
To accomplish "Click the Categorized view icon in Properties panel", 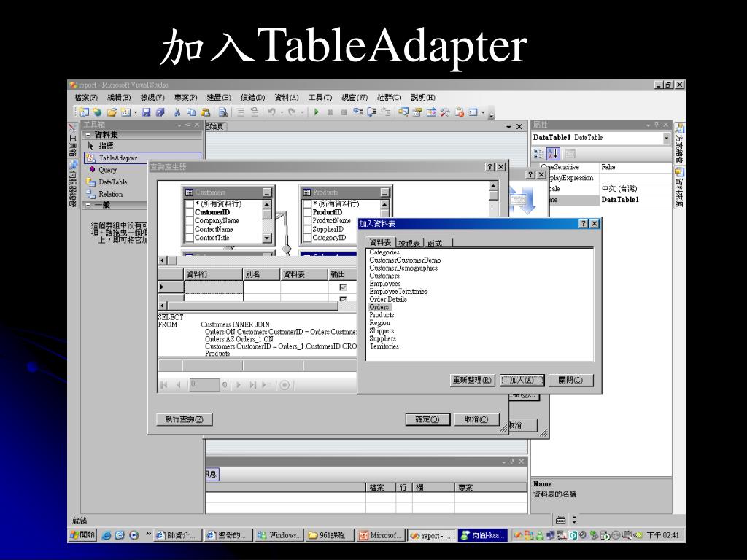I will tap(538, 153).
